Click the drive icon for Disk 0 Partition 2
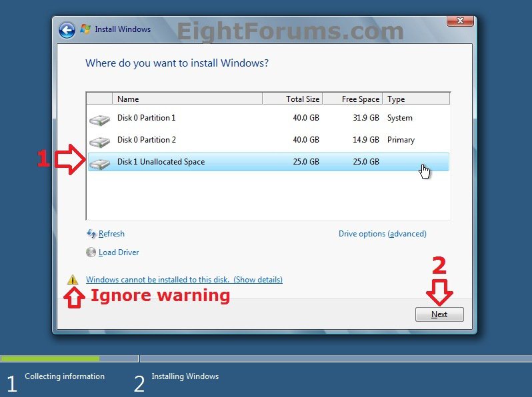Image resolution: width=532 pixels, height=397 pixels. [100, 142]
